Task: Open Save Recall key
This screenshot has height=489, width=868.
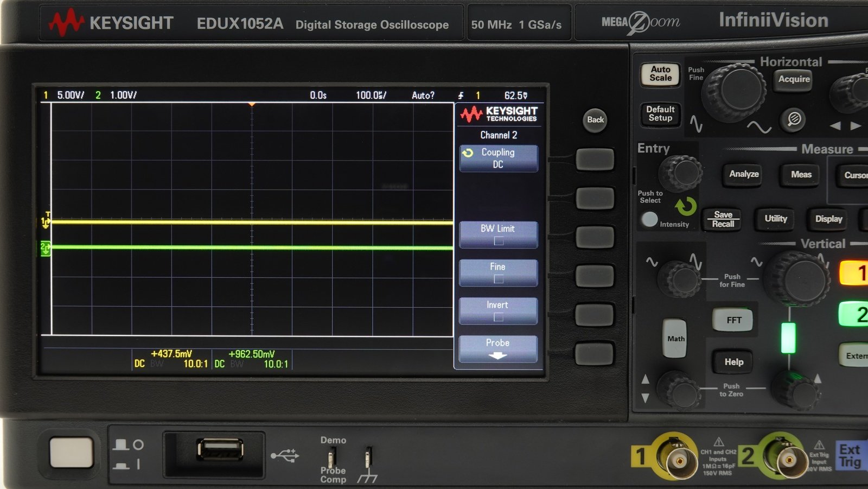Action: click(723, 219)
